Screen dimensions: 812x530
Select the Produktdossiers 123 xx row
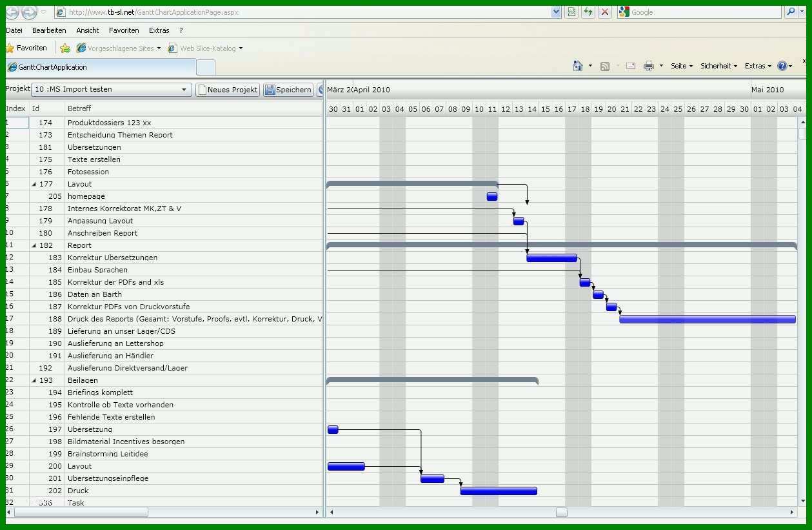[164, 123]
